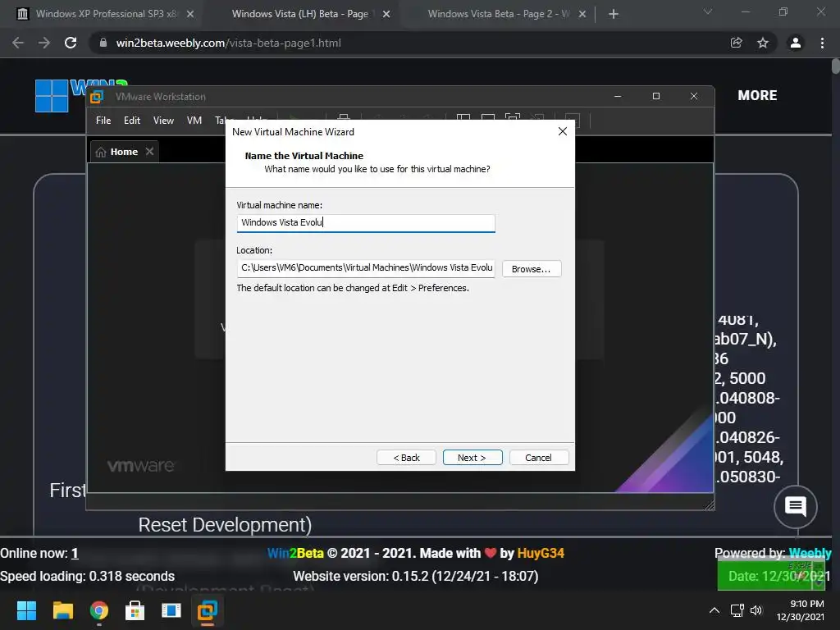Open the taskbar clock and date
Image resolution: width=840 pixels, height=630 pixels.
coord(800,610)
